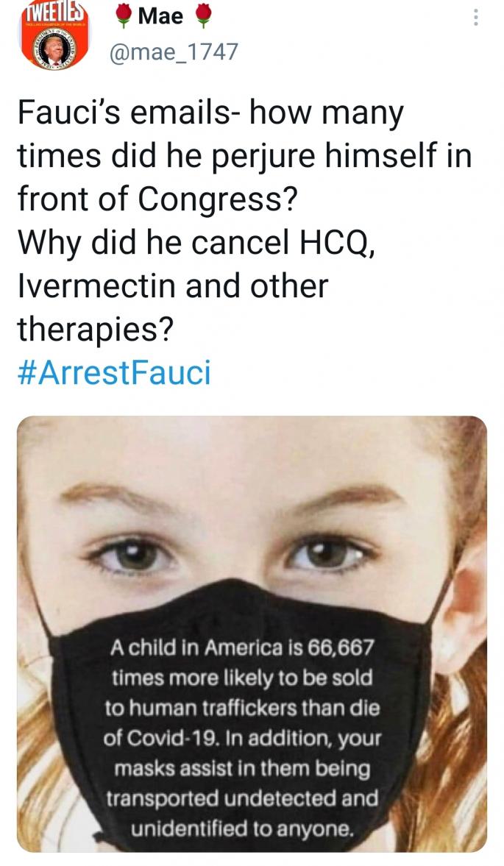Click the "times did he perjure himself" line
Image resolution: width=504 pixels, height=866 pixels.
pyautogui.click(x=245, y=157)
